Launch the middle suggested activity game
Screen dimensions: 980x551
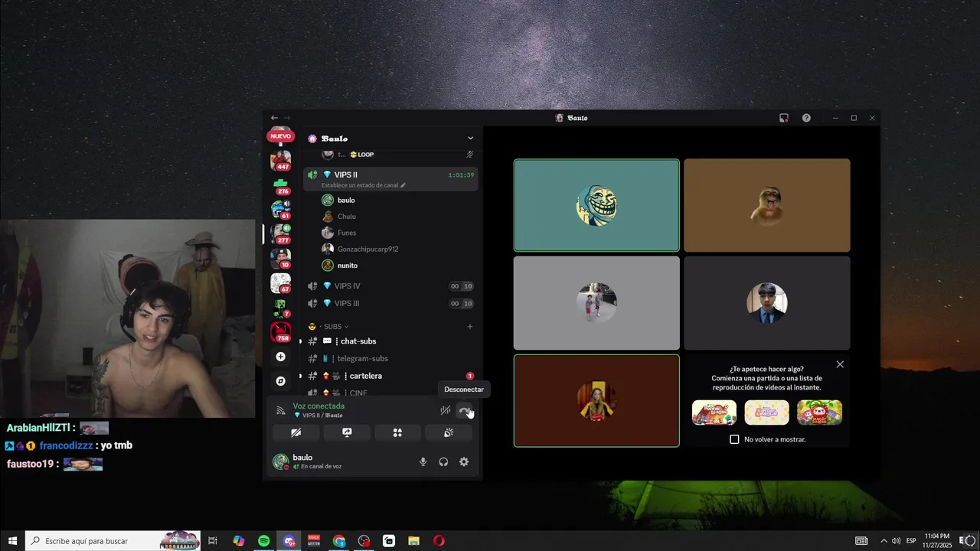click(x=766, y=412)
